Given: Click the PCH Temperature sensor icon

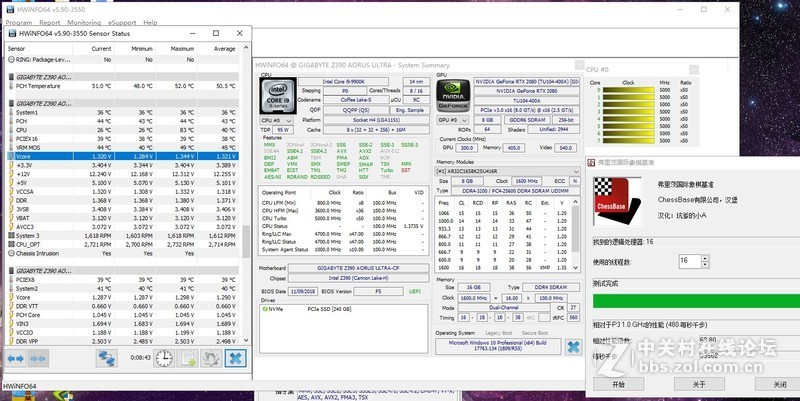Looking at the screenshot, I should pyautogui.click(x=11, y=86).
